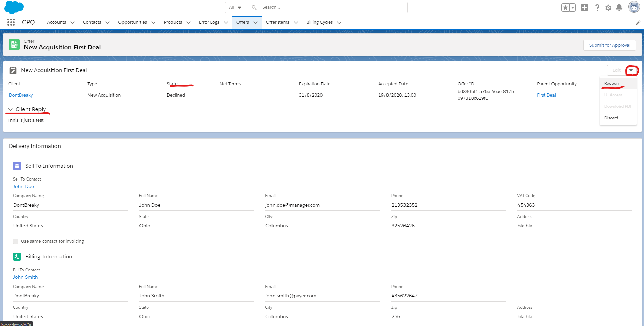Click the Submit for Approval button

point(610,45)
